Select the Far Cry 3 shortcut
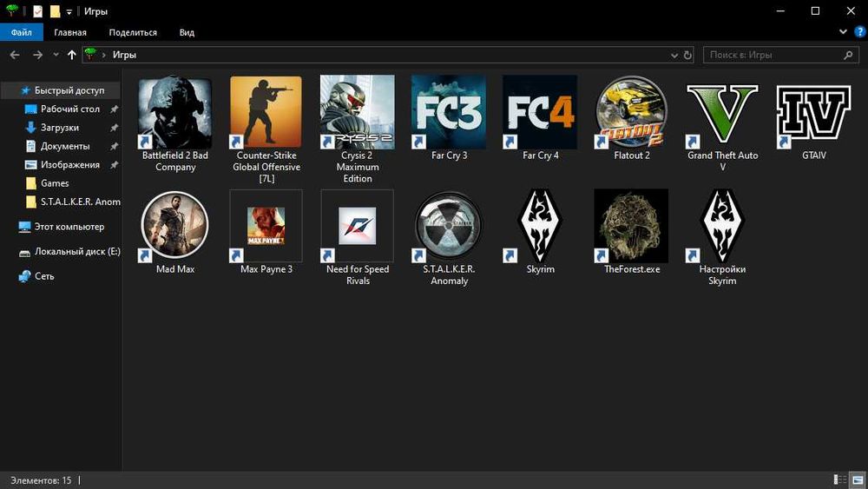Screen dimensions: 868x489 point(449,113)
